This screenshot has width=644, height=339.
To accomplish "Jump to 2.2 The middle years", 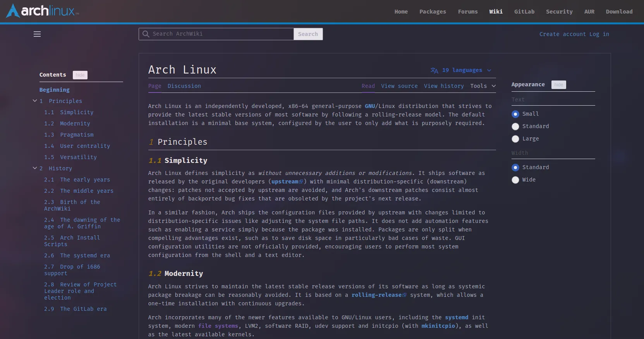I will click(79, 191).
